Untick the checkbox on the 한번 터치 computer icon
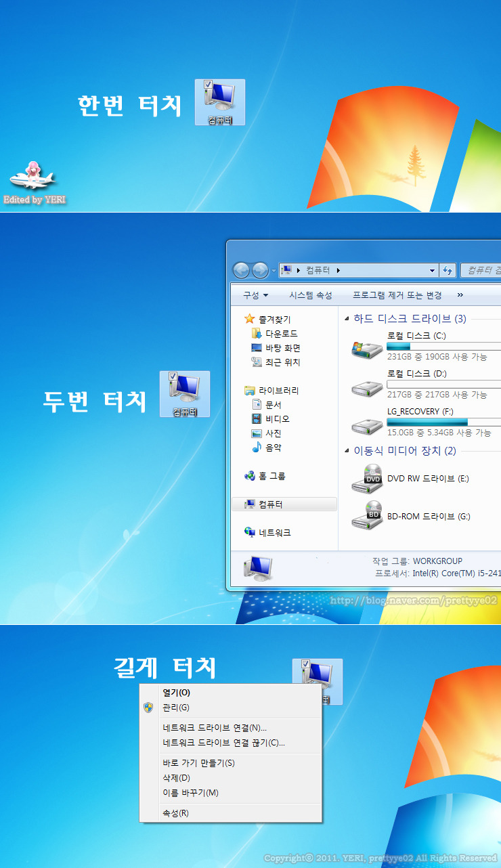 pos(209,85)
